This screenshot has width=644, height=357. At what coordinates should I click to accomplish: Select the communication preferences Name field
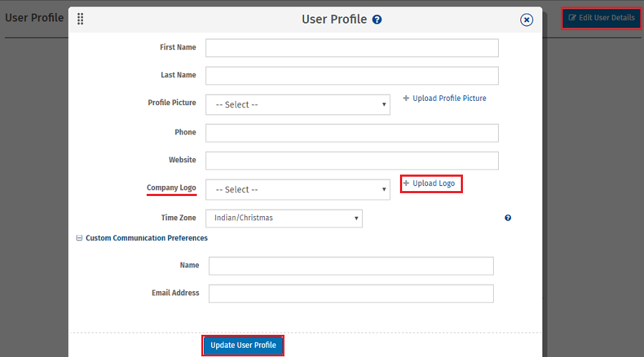coord(351,266)
